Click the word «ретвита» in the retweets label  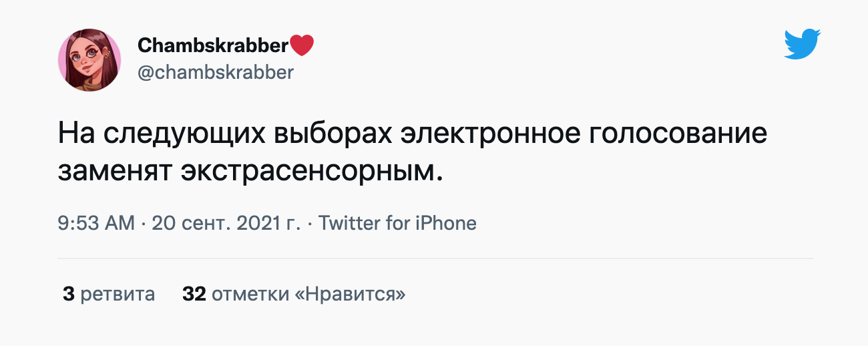pos(118,294)
